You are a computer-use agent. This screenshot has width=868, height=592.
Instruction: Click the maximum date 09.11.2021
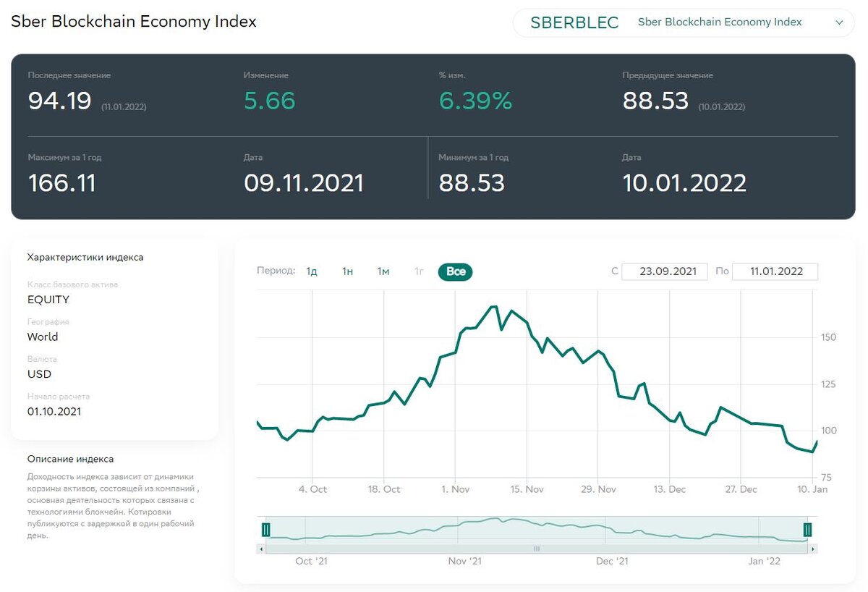tap(304, 182)
